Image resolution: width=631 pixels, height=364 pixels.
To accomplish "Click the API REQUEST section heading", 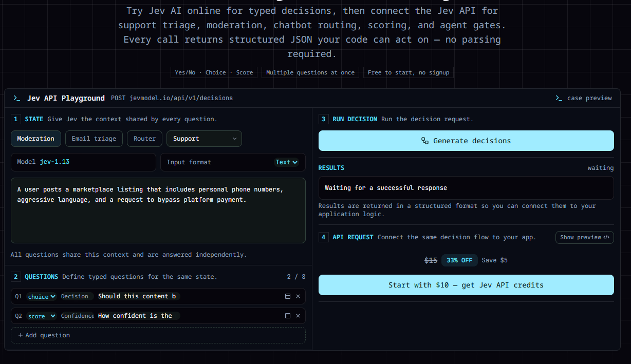I will pos(353,237).
